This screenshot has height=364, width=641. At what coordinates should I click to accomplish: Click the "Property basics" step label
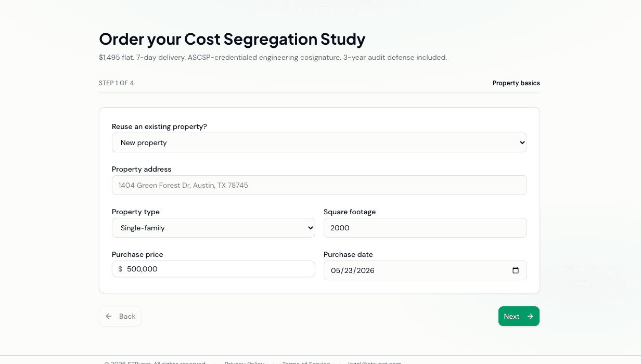pos(516,83)
